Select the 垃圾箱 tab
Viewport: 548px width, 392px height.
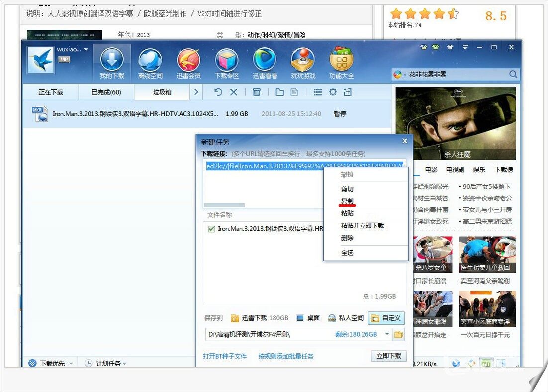[162, 92]
